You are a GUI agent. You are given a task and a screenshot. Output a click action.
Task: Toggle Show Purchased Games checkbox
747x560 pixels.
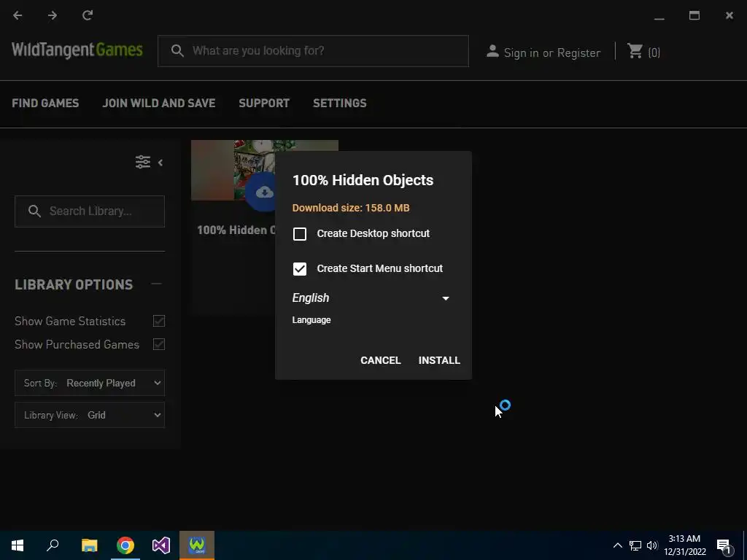(158, 344)
